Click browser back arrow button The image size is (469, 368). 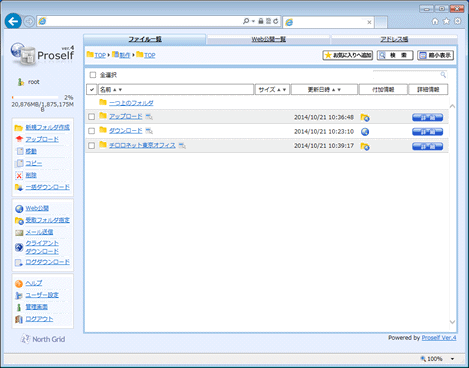click(x=13, y=22)
